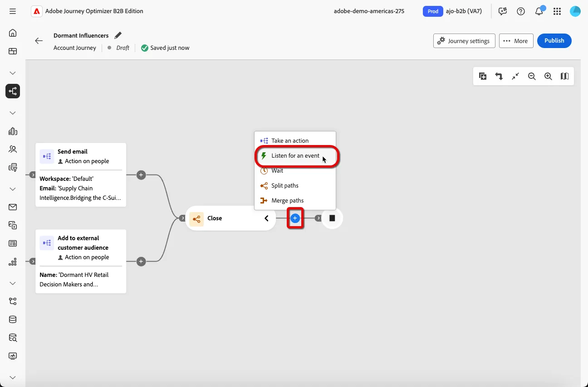The height and width of the screenshot is (387, 588).
Task: Click the pencil to rename Dormant Influencers
Action: pyautogui.click(x=118, y=35)
